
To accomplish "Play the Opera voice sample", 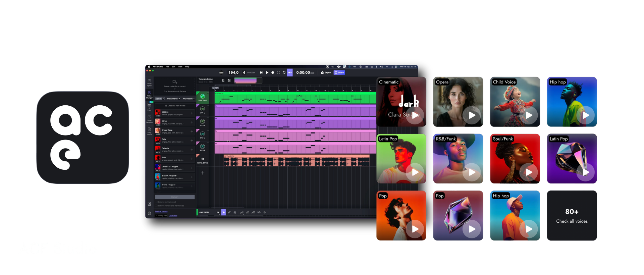I will [472, 115].
